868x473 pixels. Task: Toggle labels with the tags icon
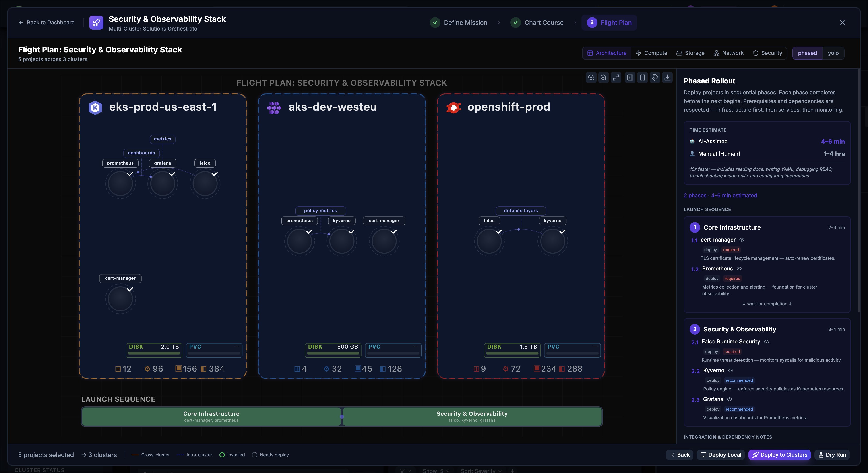[655, 78]
